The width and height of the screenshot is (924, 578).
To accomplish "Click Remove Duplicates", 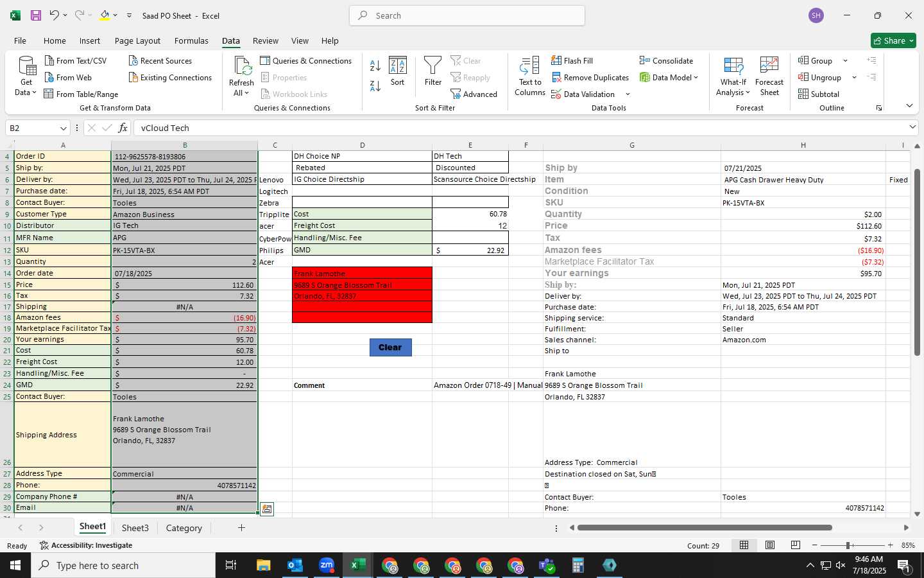I will click(590, 77).
